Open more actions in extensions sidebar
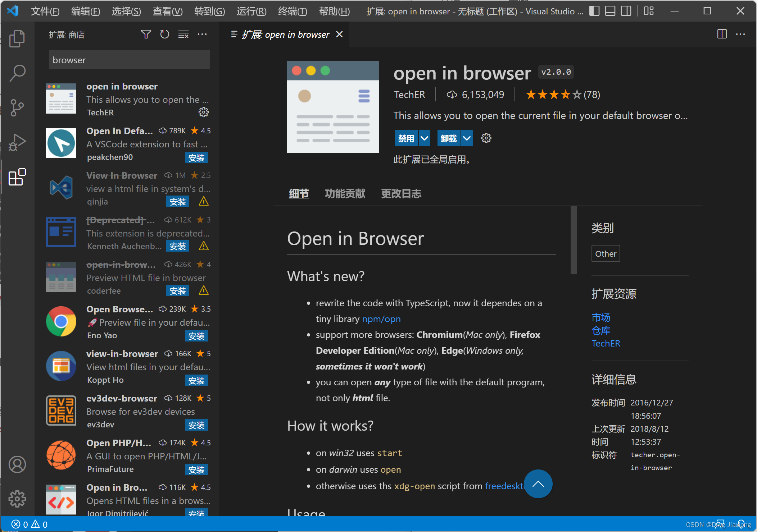The image size is (757, 532). click(202, 35)
